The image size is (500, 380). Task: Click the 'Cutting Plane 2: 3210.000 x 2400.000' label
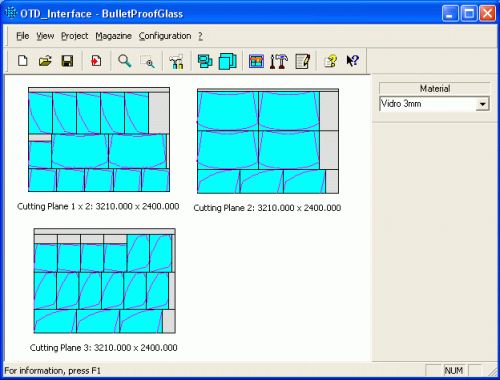coord(267,208)
